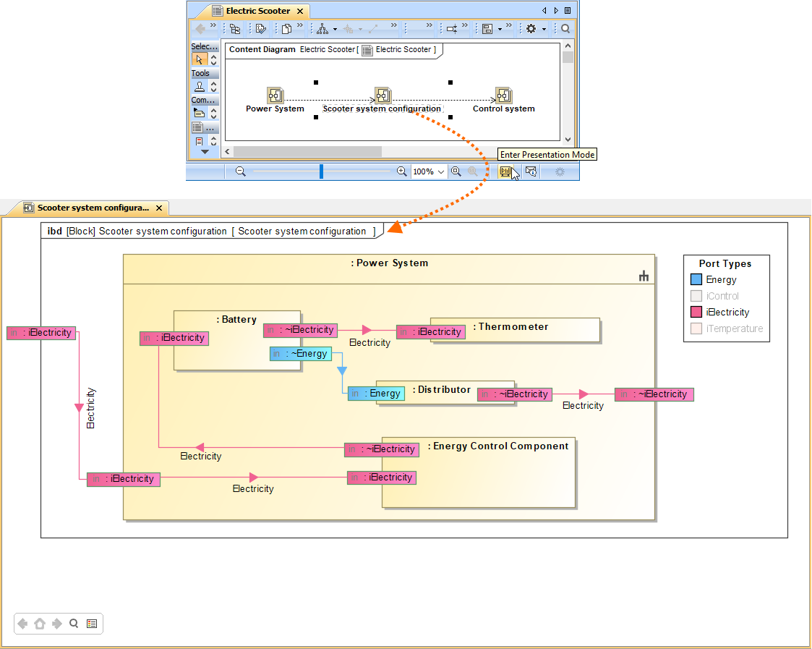
Task: Expand the gear options dropdown arrow
Action: tap(544, 30)
